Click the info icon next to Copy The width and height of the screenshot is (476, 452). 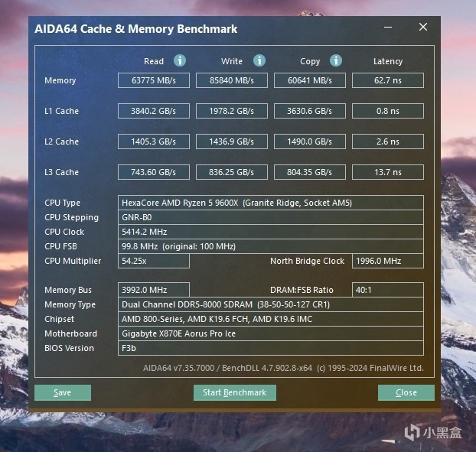point(336,60)
